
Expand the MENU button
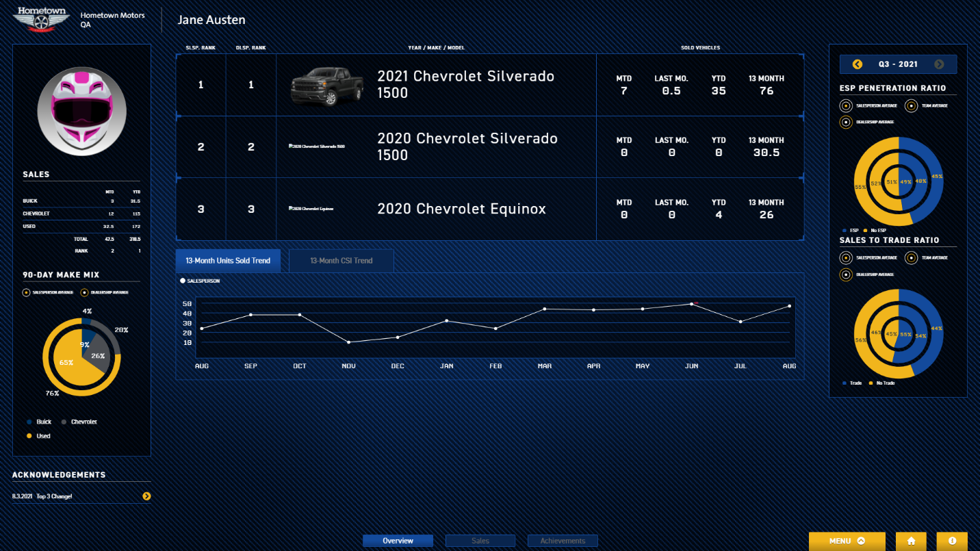pos(847,541)
